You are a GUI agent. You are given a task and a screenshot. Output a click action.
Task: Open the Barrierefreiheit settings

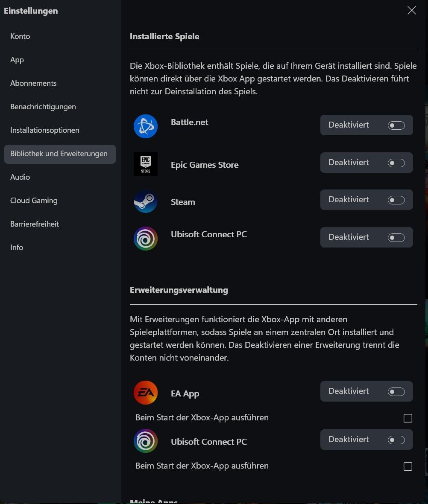tap(35, 224)
